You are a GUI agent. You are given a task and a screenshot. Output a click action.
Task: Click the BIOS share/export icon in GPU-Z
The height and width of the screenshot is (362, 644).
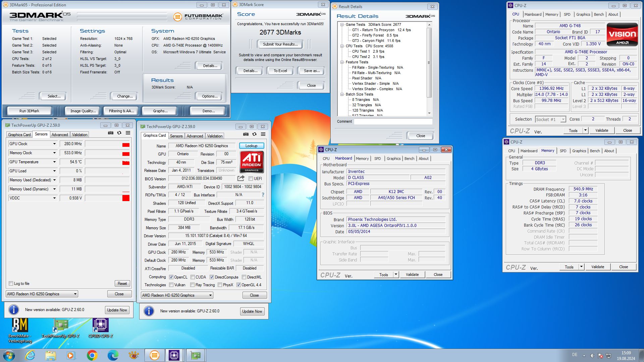[x=241, y=178]
